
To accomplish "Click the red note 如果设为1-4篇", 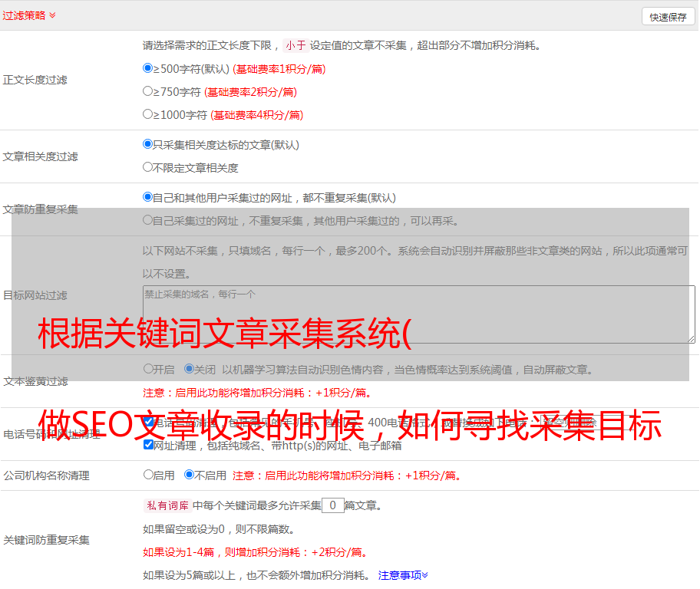I will (256, 552).
